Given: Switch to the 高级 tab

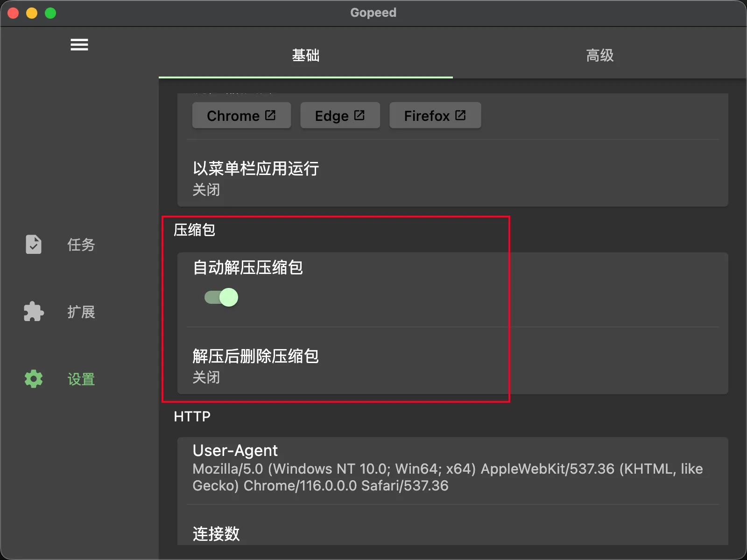Looking at the screenshot, I should pos(599,56).
